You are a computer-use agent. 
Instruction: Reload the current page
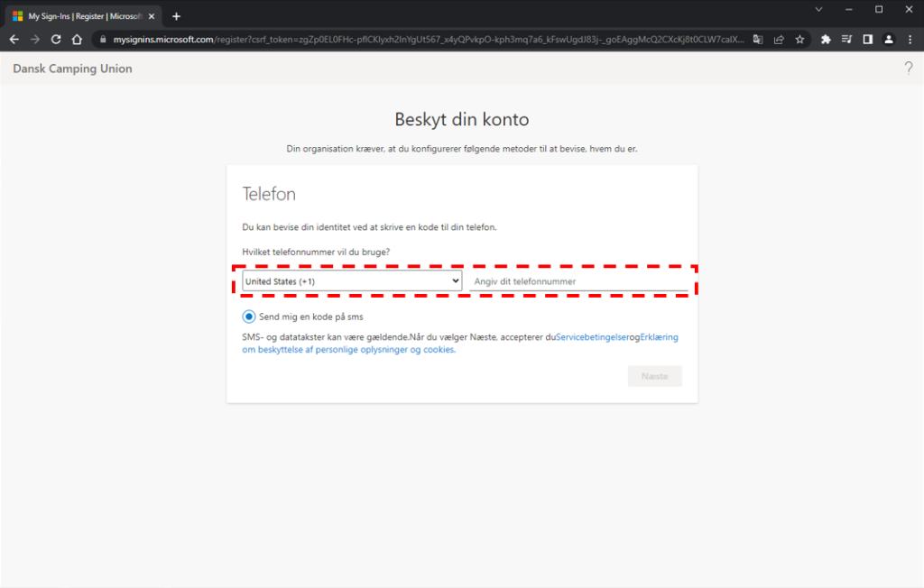tap(56, 40)
